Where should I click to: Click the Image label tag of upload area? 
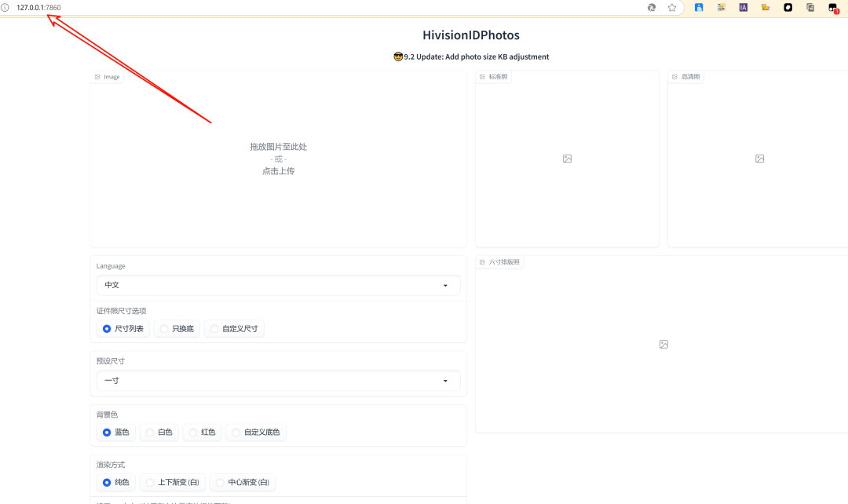(107, 77)
